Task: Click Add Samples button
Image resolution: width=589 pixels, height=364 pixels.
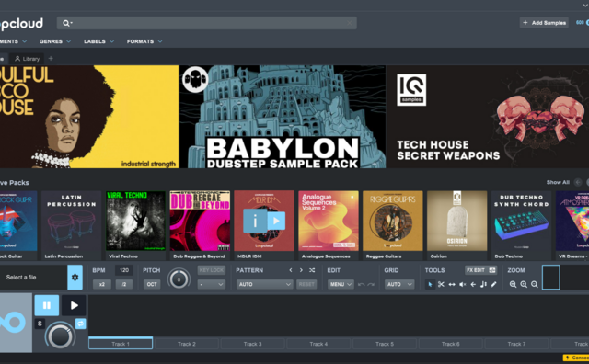Action: (544, 23)
